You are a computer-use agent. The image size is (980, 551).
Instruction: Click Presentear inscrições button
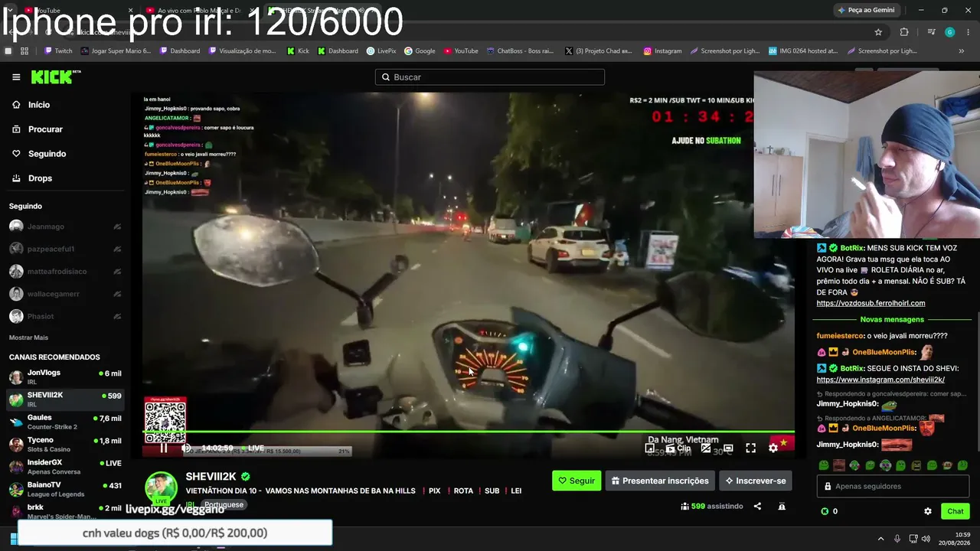[659, 481]
